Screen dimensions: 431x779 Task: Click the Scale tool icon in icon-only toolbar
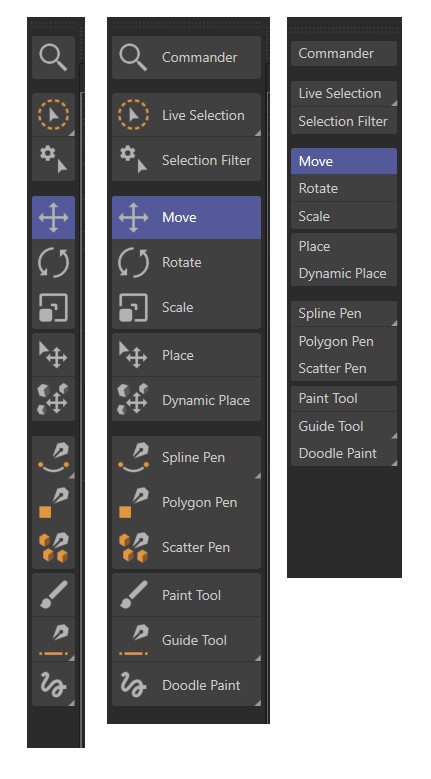pos(54,307)
